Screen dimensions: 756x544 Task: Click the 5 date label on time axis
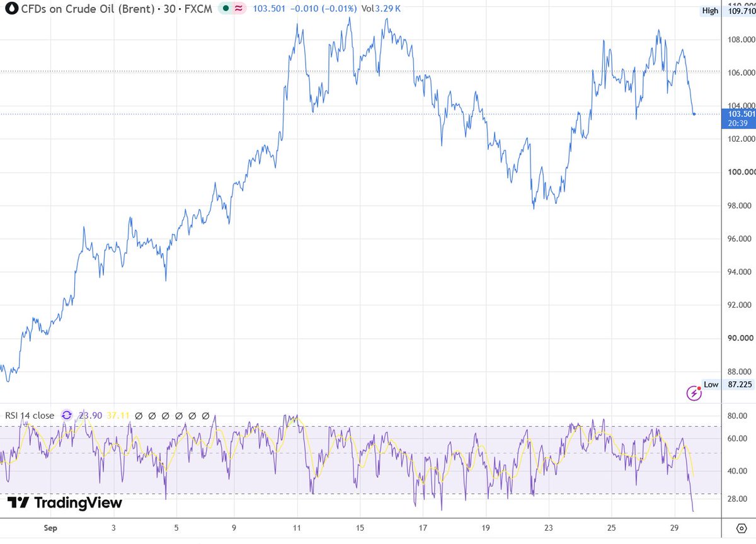(176, 528)
